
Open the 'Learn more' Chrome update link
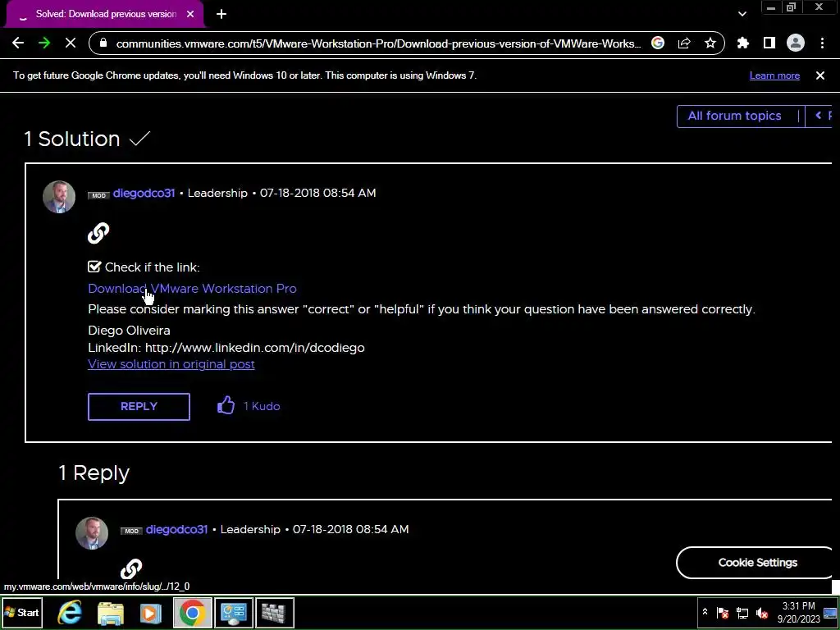point(774,75)
